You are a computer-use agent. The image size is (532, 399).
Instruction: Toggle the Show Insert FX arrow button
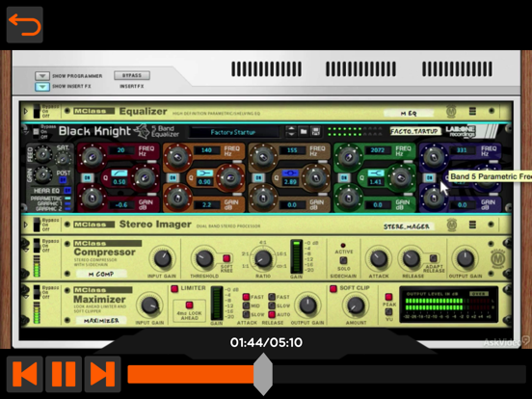[x=42, y=87]
